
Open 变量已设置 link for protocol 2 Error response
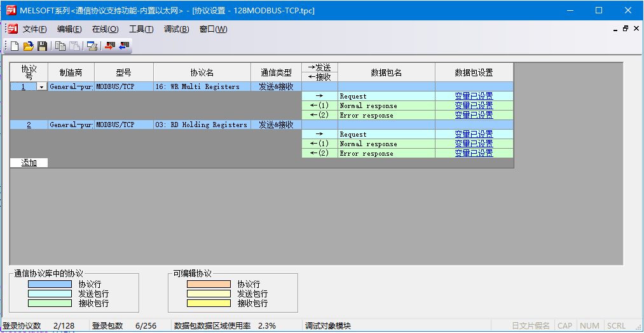tap(474, 153)
